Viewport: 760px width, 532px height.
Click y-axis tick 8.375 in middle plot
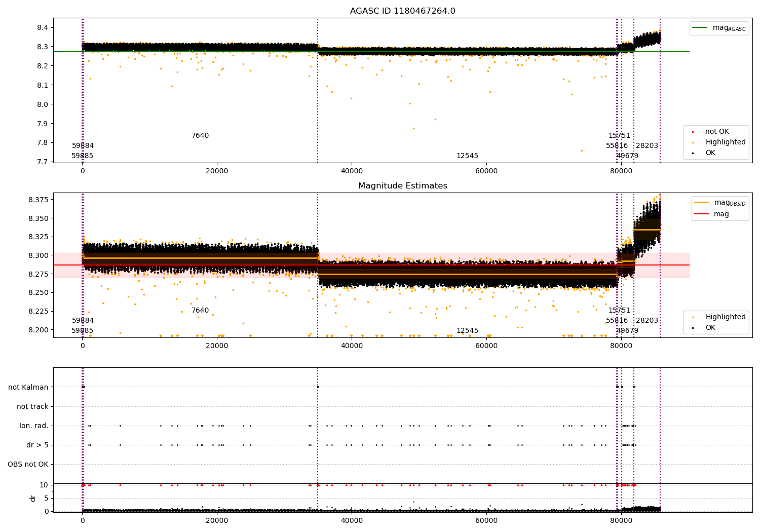pos(39,200)
